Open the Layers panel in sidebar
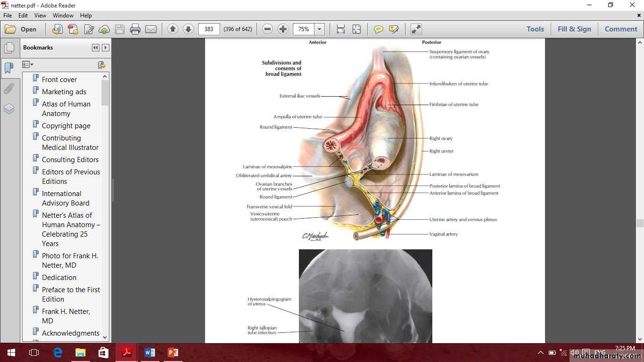The height and width of the screenshot is (362, 644). click(x=9, y=109)
